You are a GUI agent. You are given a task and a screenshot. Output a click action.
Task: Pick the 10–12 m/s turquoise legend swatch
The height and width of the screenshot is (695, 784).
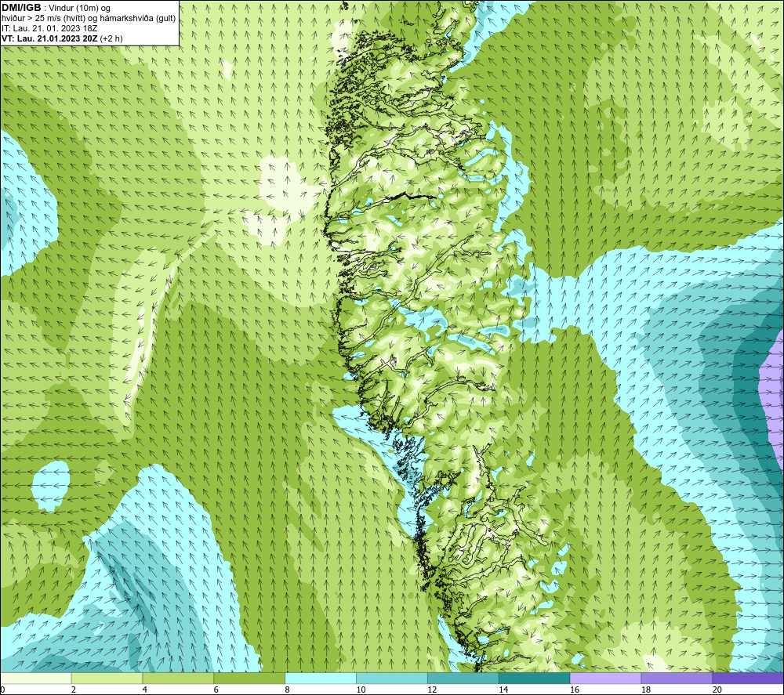click(392, 679)
